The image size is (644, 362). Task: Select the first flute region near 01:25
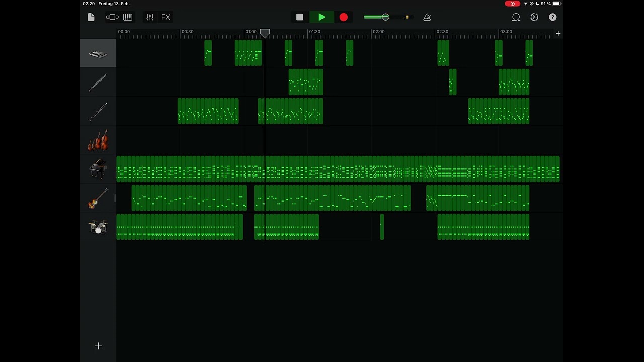(x=306, y=82)
